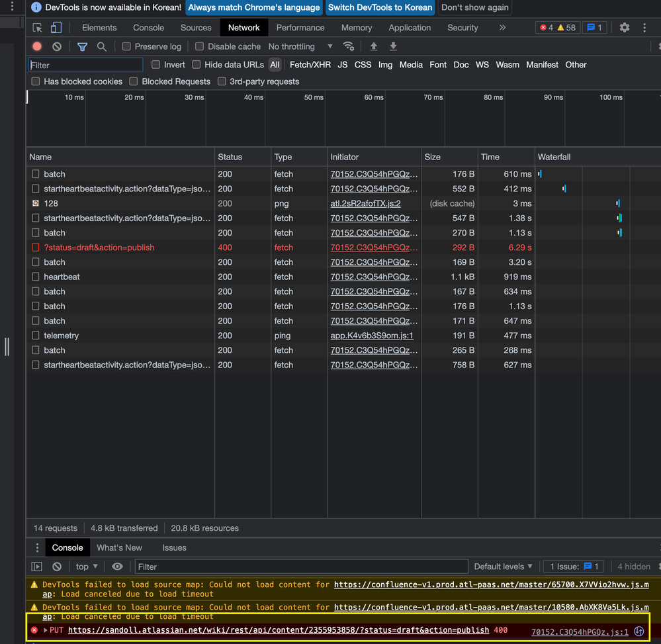This screenshot has width=661, height=644.
Task: Switch to the Application tab
Action: pyautogui.click(x=410, y=28)
